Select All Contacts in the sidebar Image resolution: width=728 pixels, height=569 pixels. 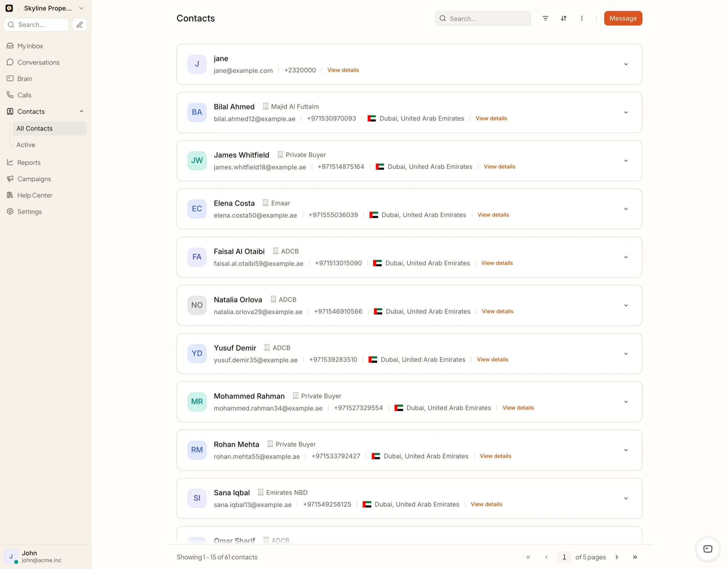50,128
